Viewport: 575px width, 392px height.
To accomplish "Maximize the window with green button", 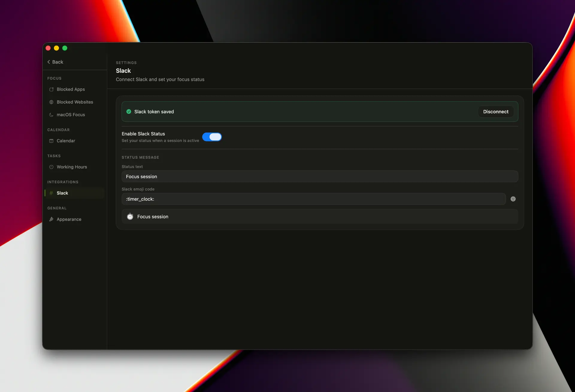I will pyautogui.click(x=65, y=48).
